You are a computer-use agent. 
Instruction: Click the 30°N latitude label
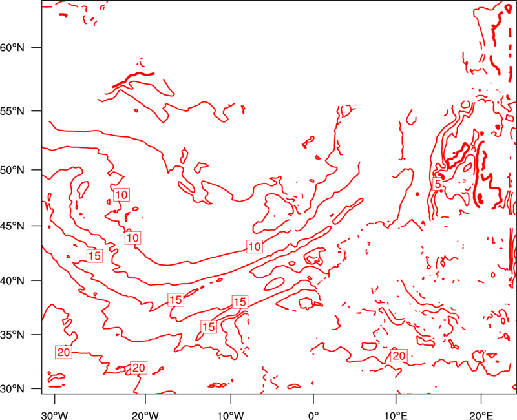[12, 389]
